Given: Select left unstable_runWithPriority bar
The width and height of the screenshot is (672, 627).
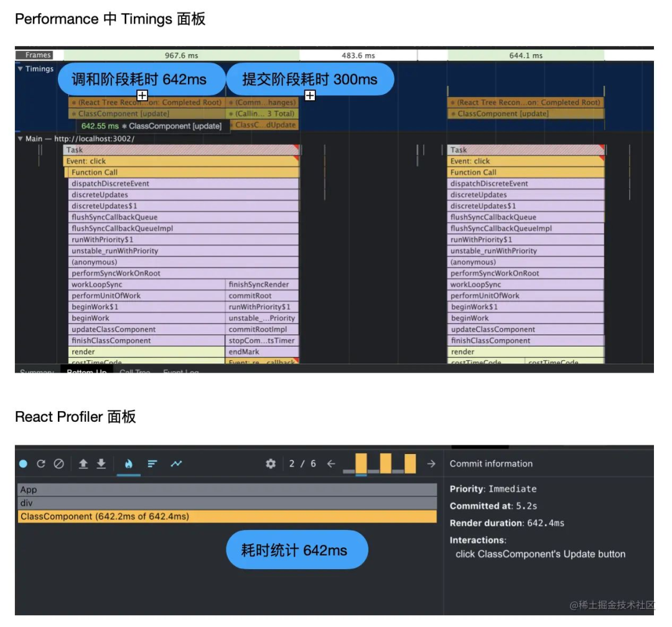Looking at the screenshot, I should tap(184, 251).
